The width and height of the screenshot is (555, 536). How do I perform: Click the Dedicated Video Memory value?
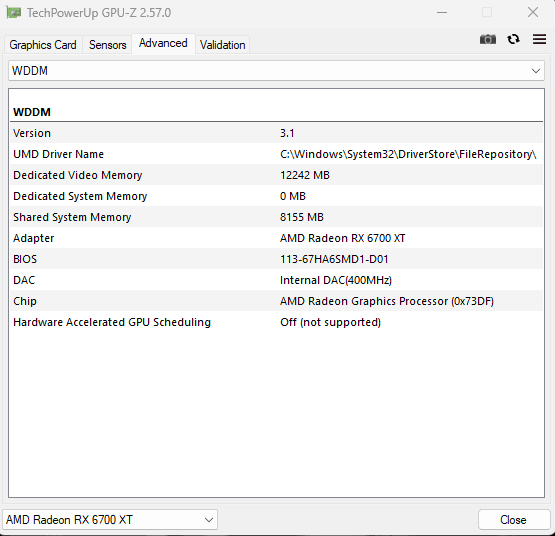pyautogui.click(x=305, y=175)
